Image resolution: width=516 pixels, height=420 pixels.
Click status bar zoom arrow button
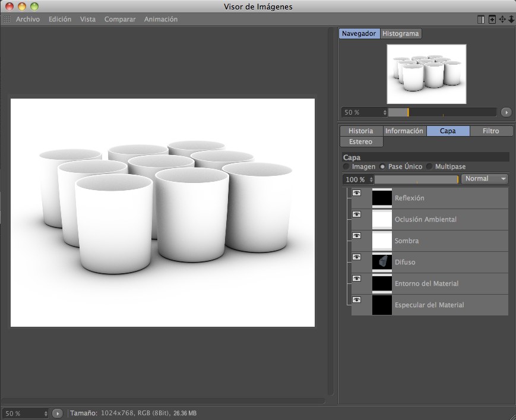click(x=58, y=413)
